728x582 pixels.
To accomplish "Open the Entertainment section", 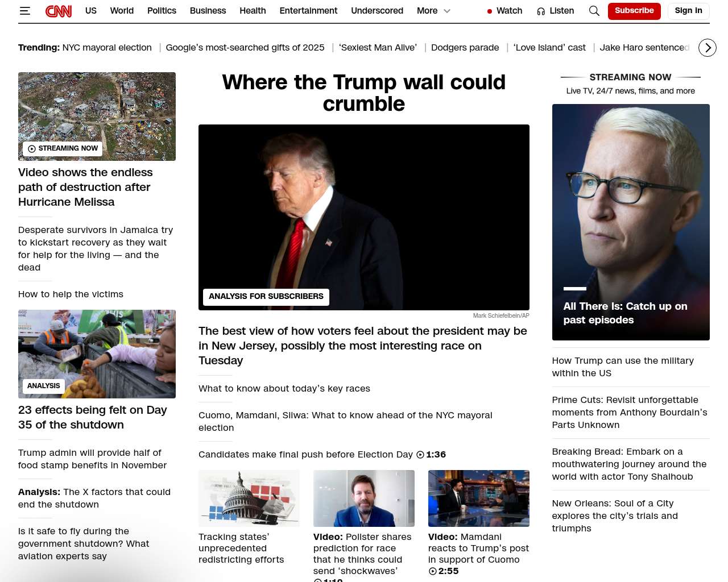I will tap(308, 11).
